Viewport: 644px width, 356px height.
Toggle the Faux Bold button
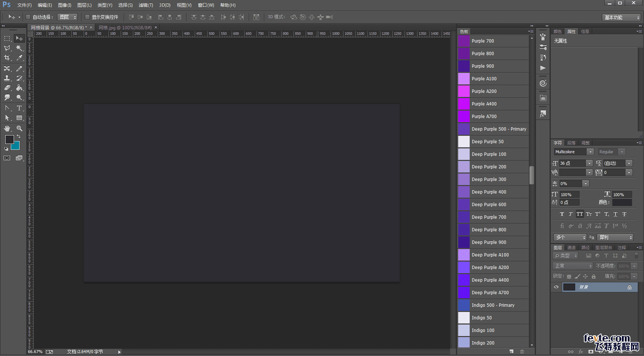pos(562,214)
